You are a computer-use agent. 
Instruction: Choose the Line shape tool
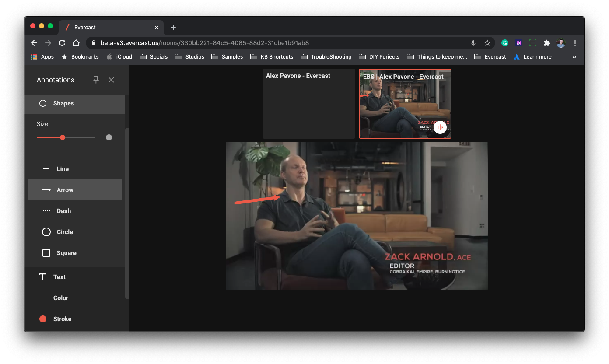click(75, 169)
